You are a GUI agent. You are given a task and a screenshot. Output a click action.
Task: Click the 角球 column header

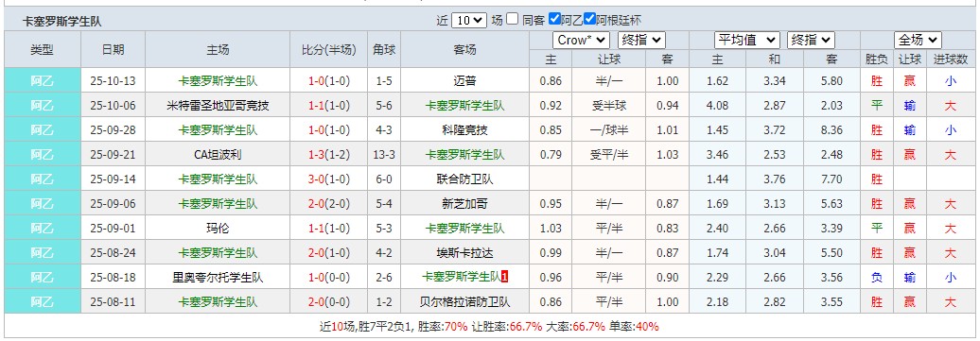pos(384,50)
